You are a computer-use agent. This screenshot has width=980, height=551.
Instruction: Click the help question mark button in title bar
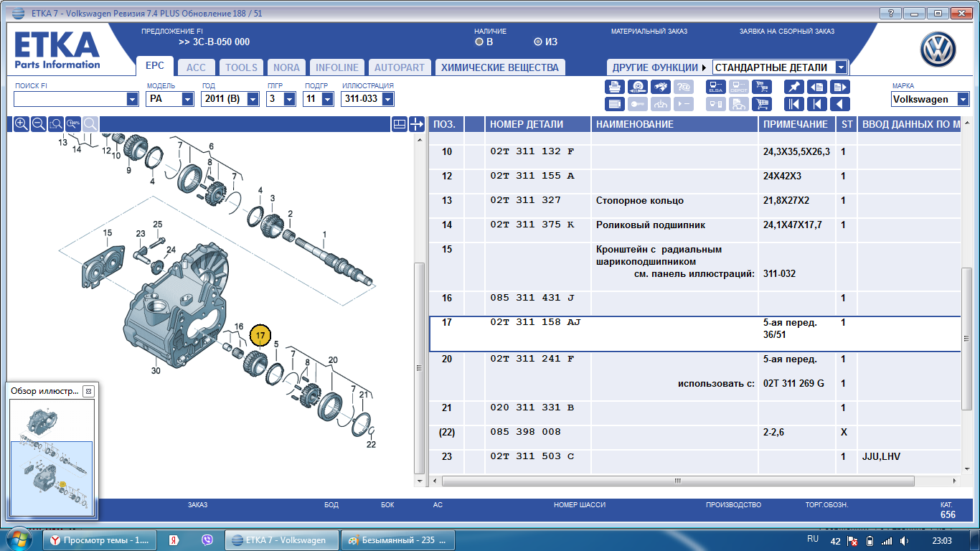coord(890,13)
